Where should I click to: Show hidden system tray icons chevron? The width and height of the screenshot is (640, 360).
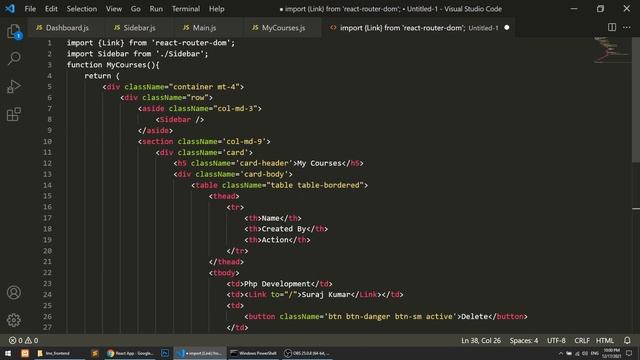pyautogui.click(x=560, y=353)
